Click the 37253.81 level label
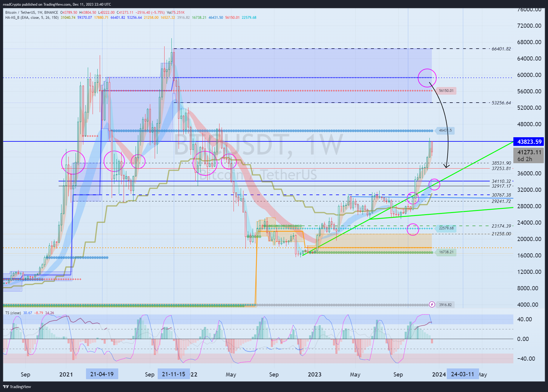This screenshot has width=548, height=392. point(501,169)
